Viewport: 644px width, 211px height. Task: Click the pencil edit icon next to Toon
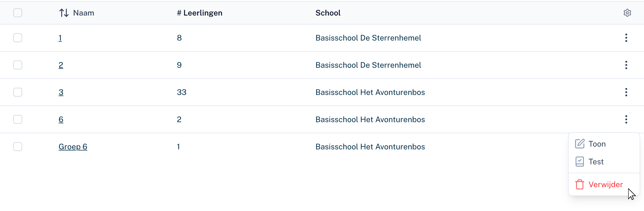click(x=579, y=144)
